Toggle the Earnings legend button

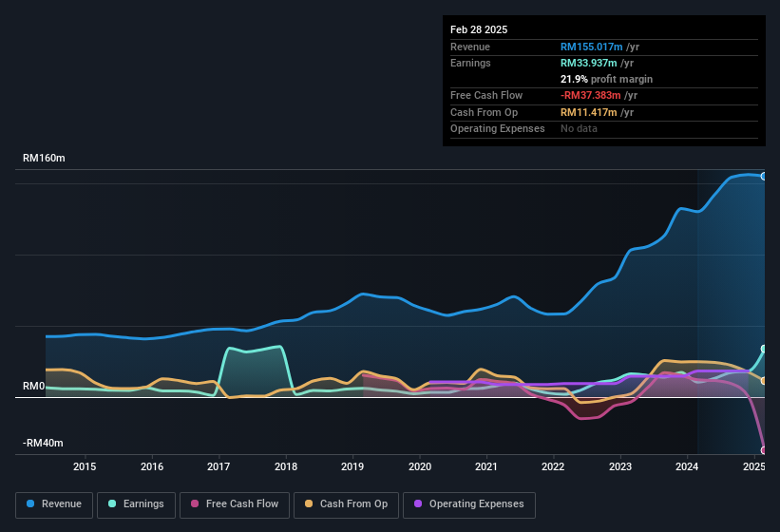coord(136,504)
